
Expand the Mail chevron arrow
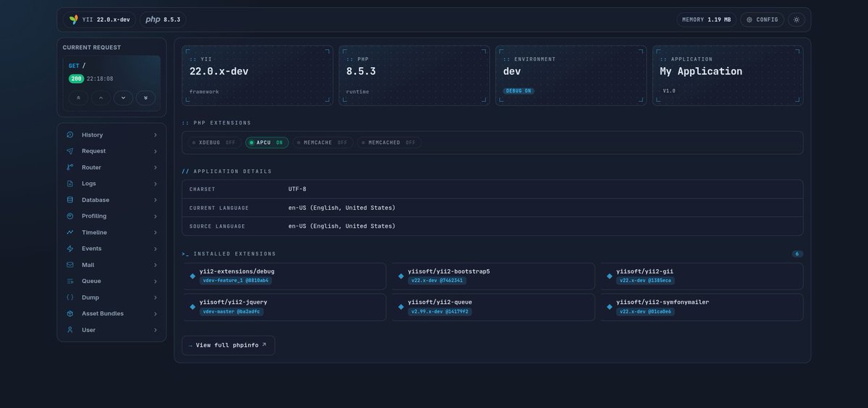pyautogui.click(x=156, y=265)
